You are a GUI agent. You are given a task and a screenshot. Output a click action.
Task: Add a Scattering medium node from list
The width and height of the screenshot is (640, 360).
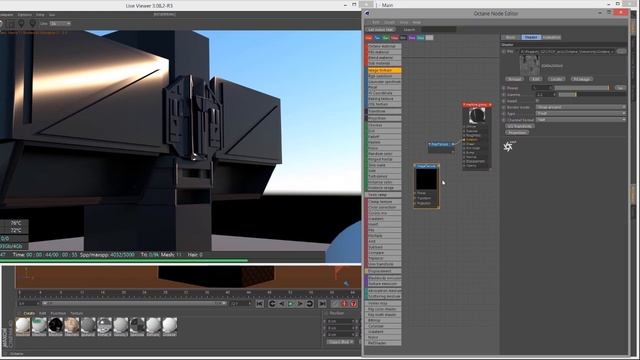[384, 296]
